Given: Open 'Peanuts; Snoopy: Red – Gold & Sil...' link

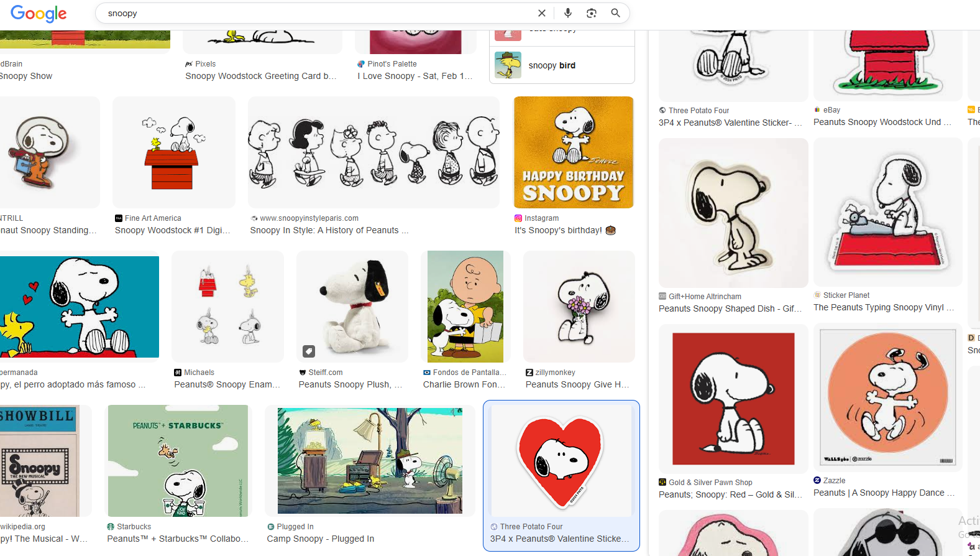Looking at the screenshot, I should pyautogui.click(x=730, y=495).
